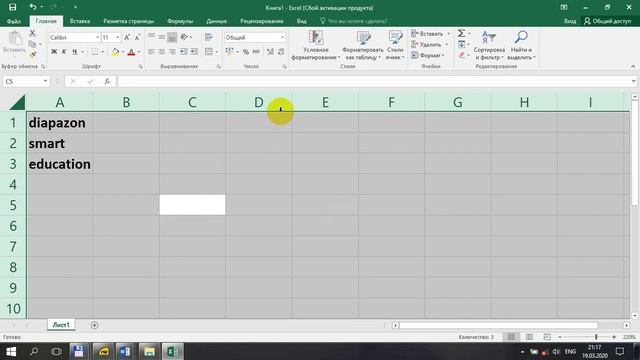This screenshot has height=360, width=640.
Task: Click the text orientation icon
Action: click(184, 37)
